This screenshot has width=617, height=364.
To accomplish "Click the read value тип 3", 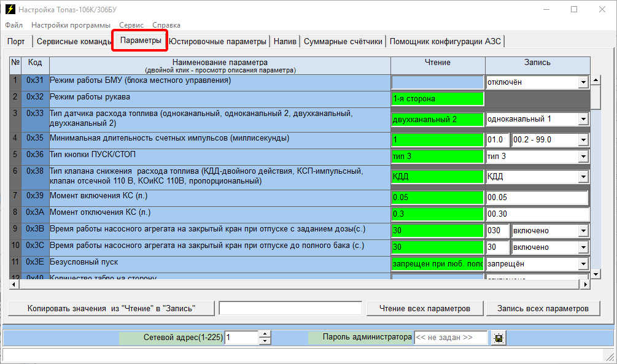I will pyautogui.click(x=437, y=157).
